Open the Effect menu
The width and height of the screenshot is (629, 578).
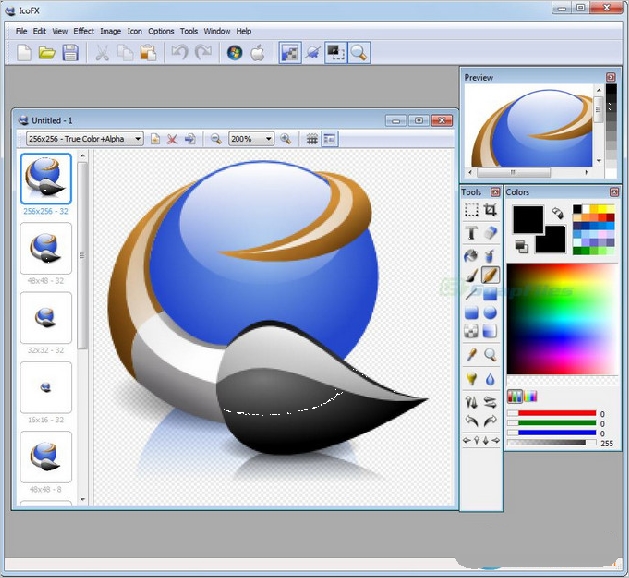tap(83, 31)
